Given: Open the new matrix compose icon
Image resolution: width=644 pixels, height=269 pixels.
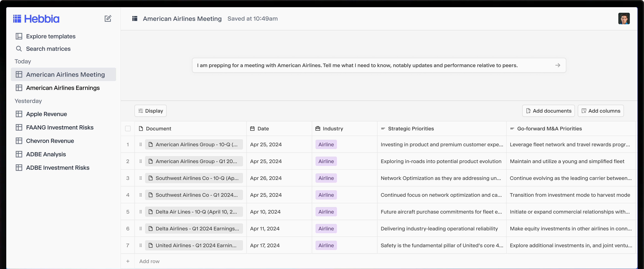Looking at the screenshot, I should pos(108,19).
